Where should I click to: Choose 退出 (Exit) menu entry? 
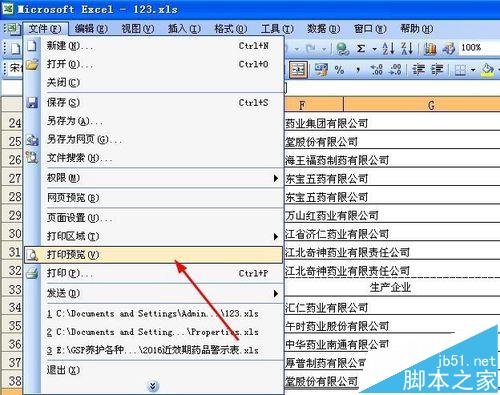153,370
